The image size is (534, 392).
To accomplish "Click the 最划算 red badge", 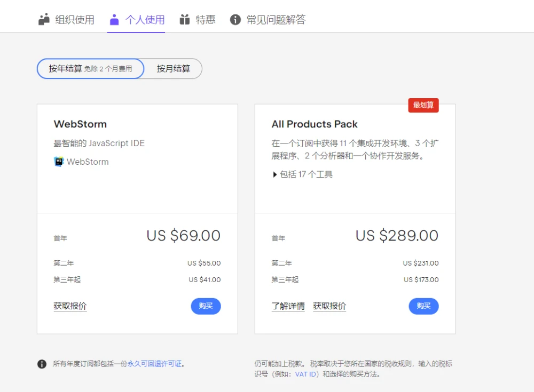I will pyautogui.click(x=423, y=105).
